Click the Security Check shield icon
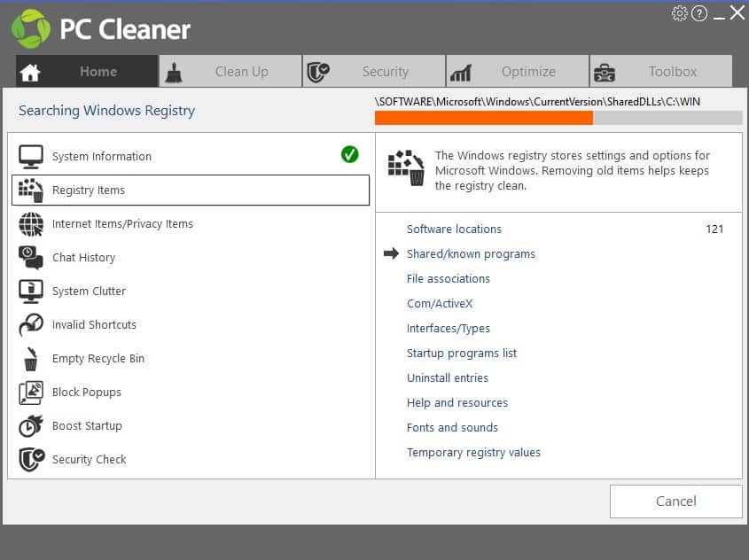This screenshot has height=560, width=749. (x=30, y=459)
